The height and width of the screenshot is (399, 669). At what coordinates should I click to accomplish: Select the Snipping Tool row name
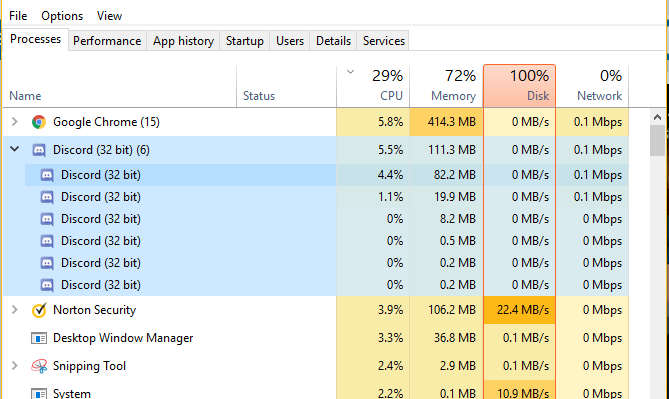89,366
